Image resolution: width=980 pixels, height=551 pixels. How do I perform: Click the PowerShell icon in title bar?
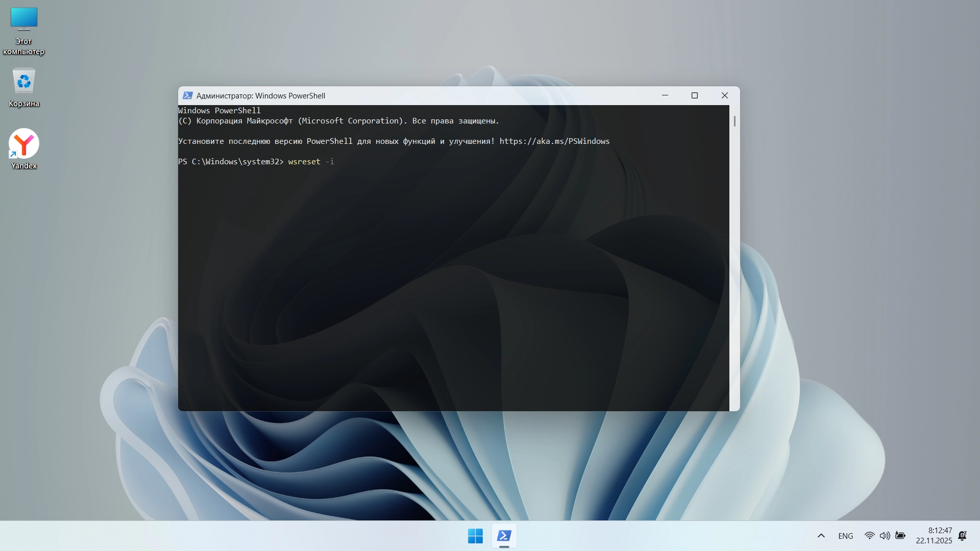[187, 95]
